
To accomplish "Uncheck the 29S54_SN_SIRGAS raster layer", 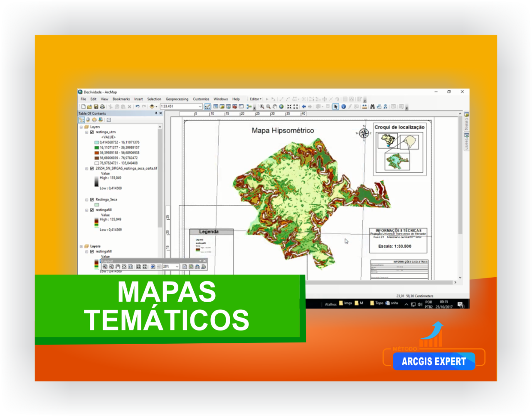I will click(x=91, y=168).
